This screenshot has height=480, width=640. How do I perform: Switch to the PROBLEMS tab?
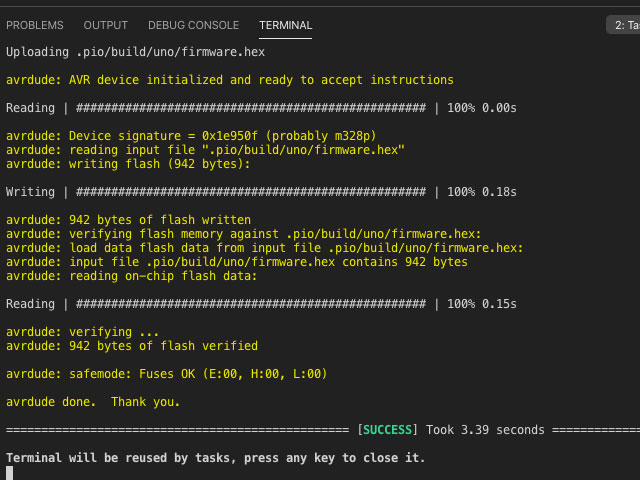tap(35, 25)
